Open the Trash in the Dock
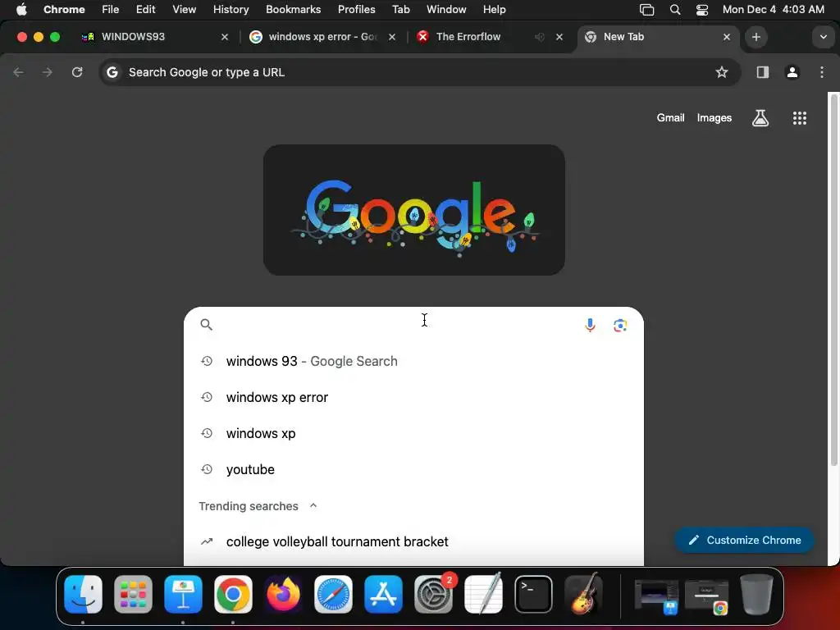840x630 pixels. 756,594
